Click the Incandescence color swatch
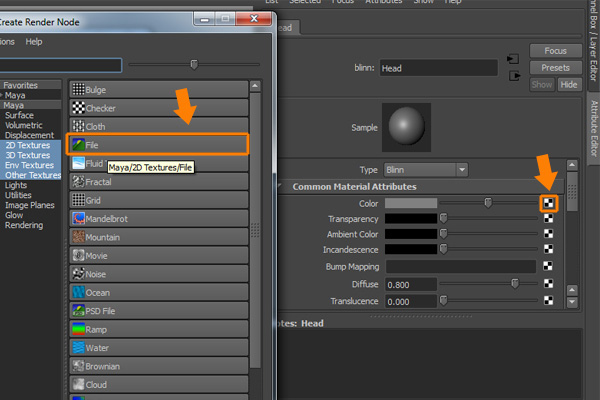 click(x=411, y=250)
